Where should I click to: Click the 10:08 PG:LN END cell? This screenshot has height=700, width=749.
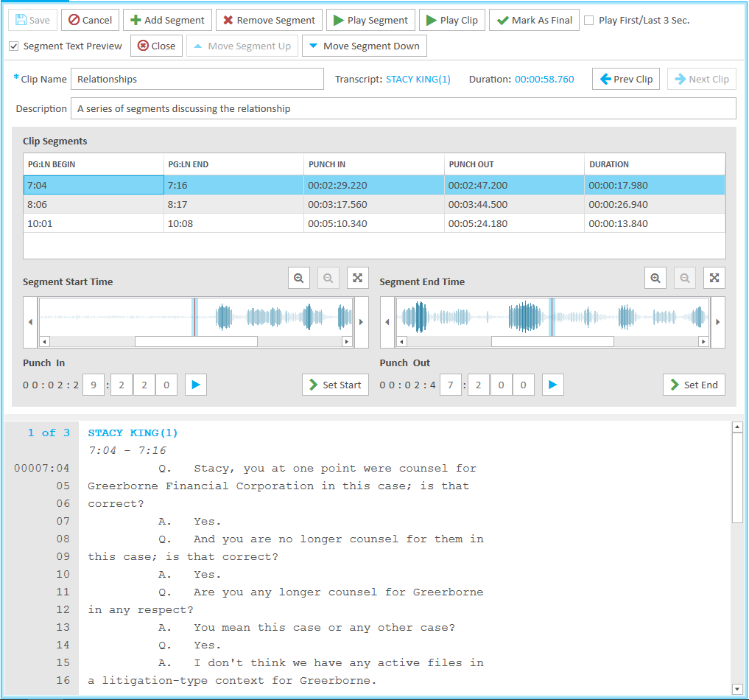click(x=233, y=223)
